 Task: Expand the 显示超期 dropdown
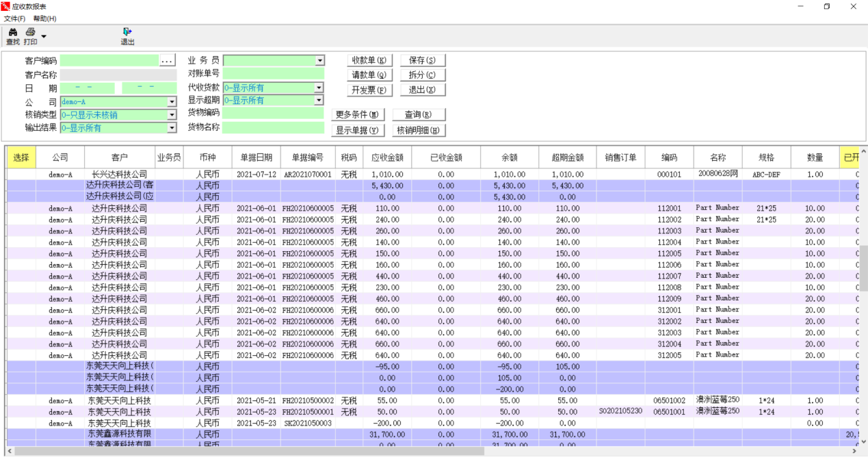[x=319, y=100]
